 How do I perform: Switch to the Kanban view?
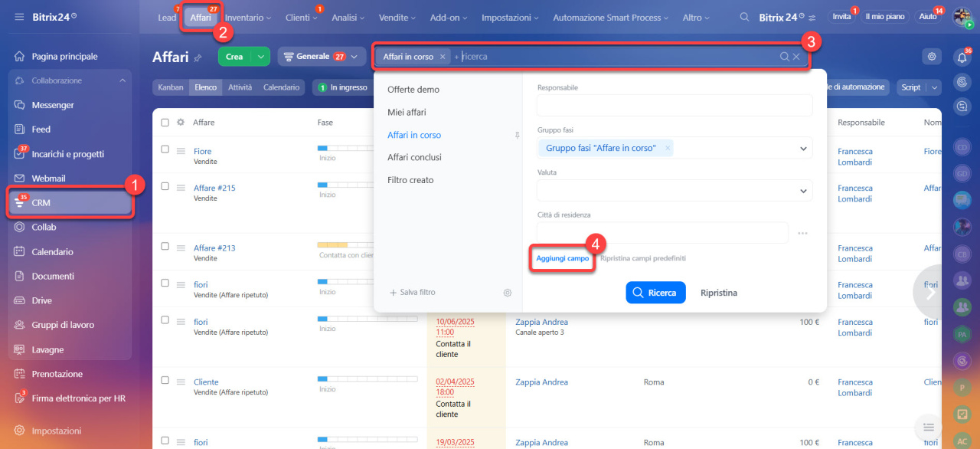tap(171, 87)
